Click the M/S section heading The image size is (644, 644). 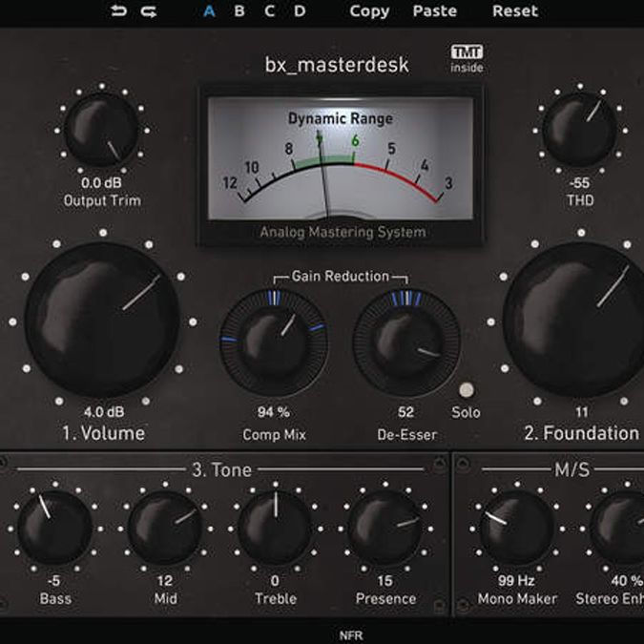click(572, 469)
